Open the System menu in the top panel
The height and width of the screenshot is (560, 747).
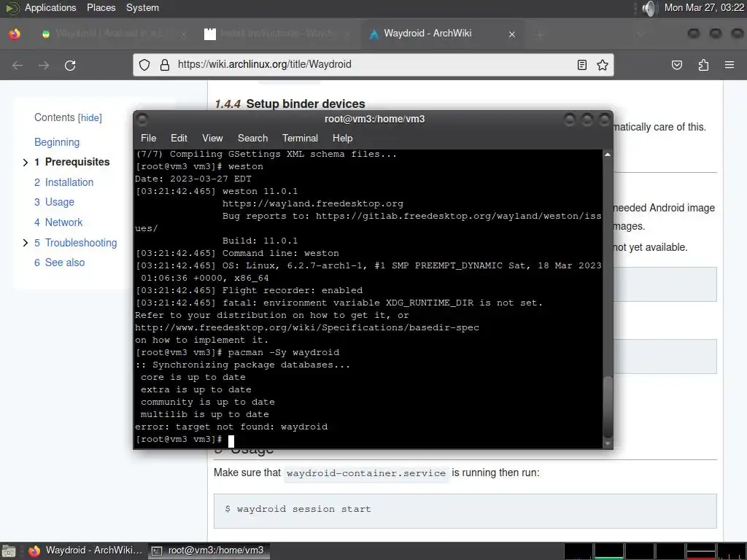[142, 7]
